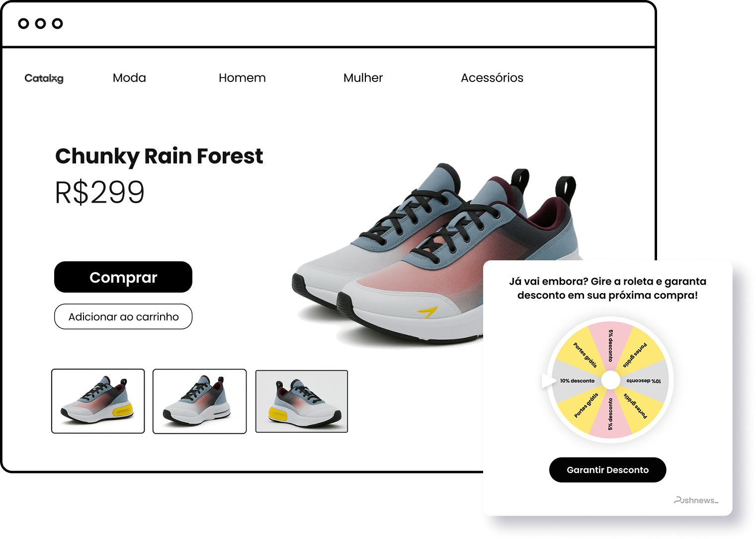
Task: Select the second sneaker thumbnail
Action: pyautogui.click(x=199, y=401)
